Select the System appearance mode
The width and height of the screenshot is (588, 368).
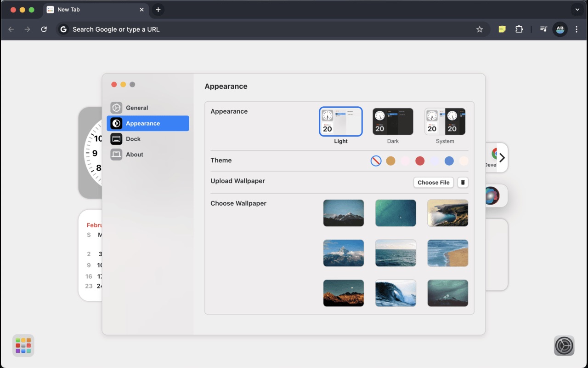coord(445,121)
